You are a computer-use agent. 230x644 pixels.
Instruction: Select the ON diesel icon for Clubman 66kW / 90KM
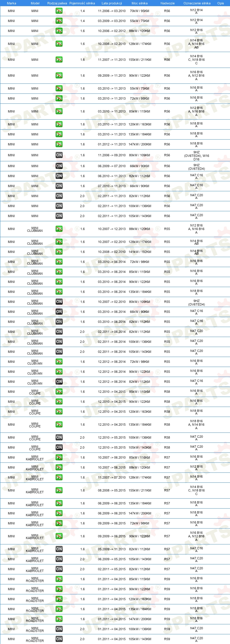[59, 312]
